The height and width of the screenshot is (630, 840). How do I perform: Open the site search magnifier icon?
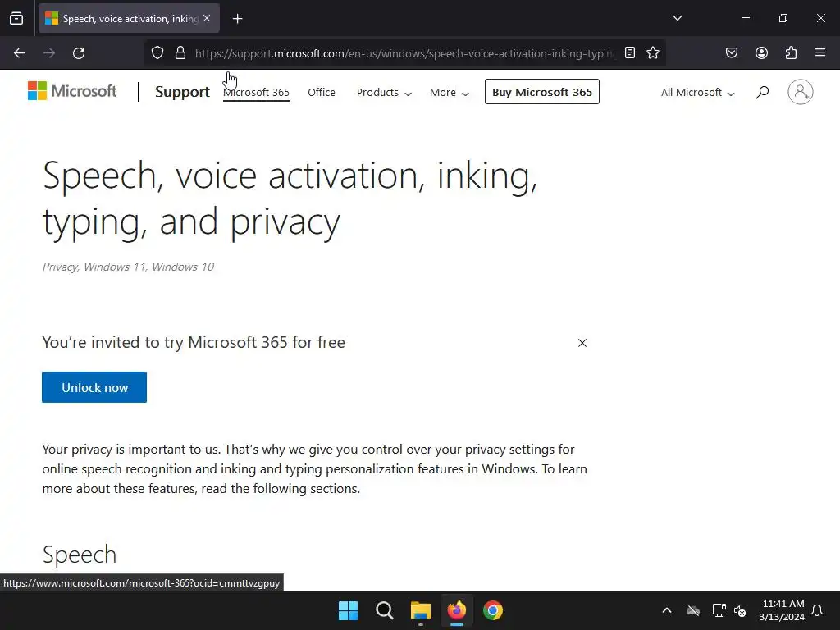762,92
